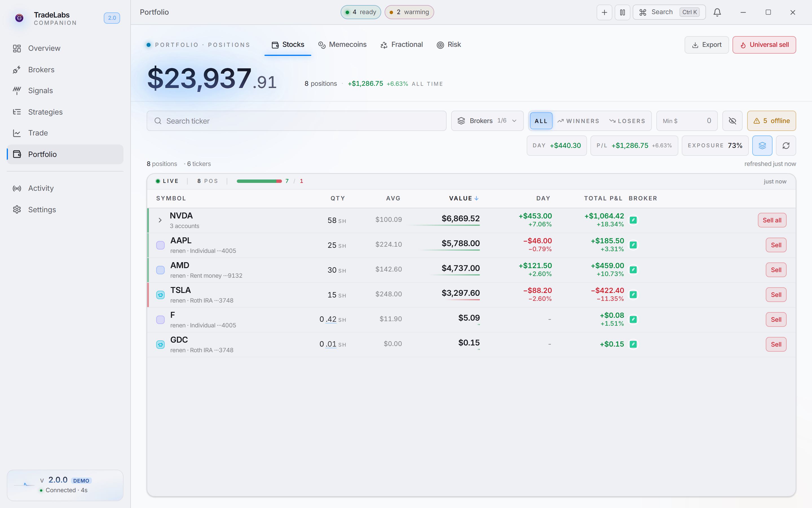Click the 4 ready status pill
This screenshot has width=812, height=508.
tap(361, 12)
